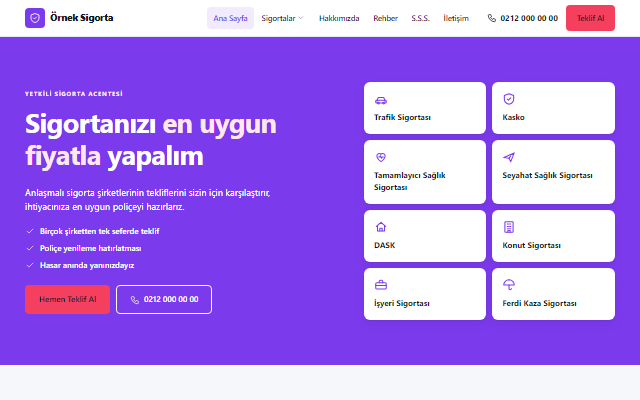Navigate to the Rehber menu item
640x400 pixels.
[385, 18]
